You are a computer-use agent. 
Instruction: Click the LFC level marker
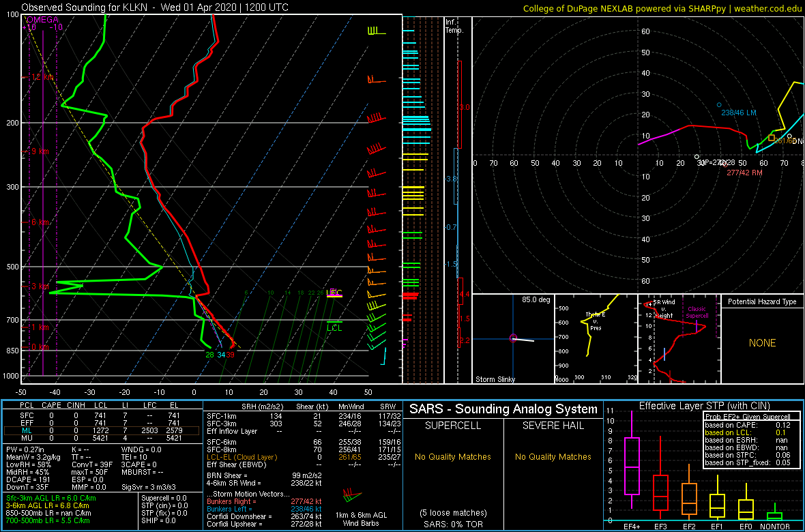pyautogui.click(x=335, y=292)
